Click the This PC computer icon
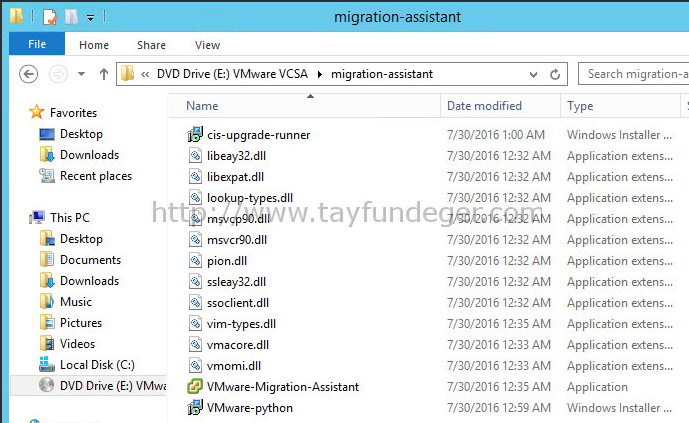This screenshot has width=689, height=423. [x=37, y=217]
